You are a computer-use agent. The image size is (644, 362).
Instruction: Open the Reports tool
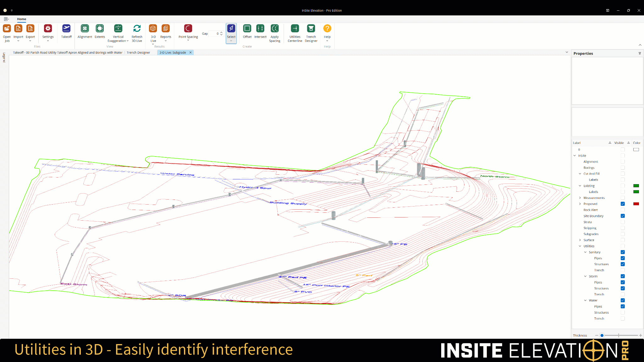[x=166, y=33]
